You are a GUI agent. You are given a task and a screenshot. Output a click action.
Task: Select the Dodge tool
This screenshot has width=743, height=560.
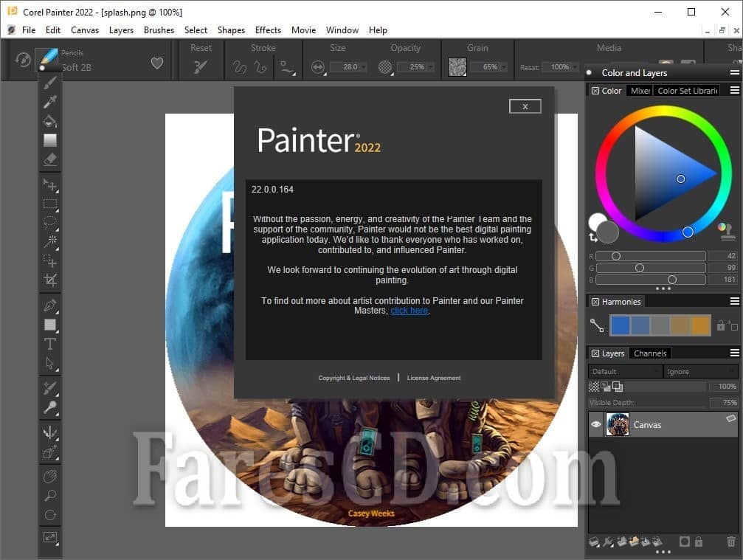tap(49, 407)
